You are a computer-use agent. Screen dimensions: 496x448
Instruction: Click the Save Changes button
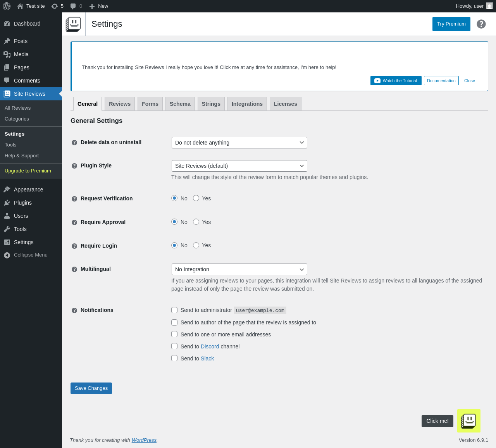91,388
